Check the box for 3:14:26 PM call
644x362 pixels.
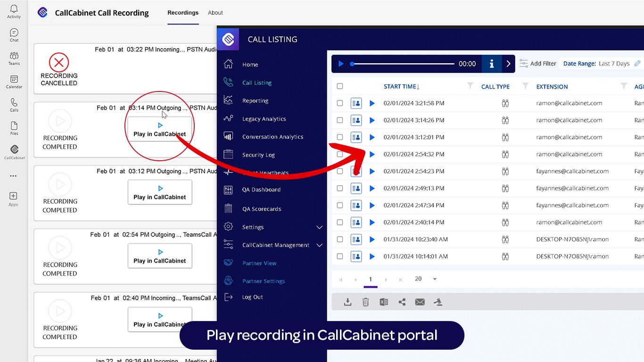tap(340, 120)
